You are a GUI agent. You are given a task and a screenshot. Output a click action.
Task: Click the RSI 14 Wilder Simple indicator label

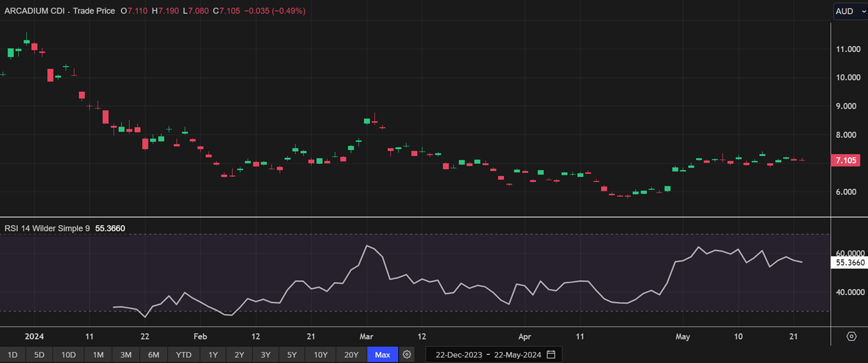pos(48,228)
